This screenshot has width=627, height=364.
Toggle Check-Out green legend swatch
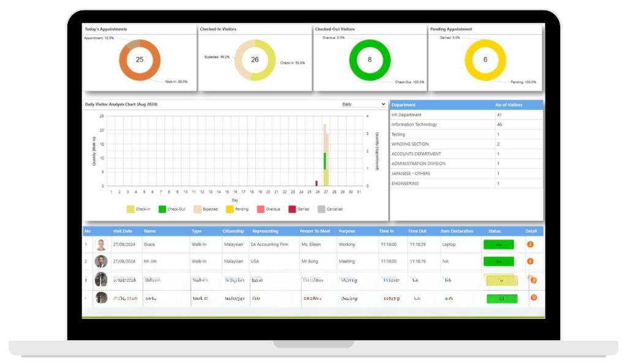[162, 209]
